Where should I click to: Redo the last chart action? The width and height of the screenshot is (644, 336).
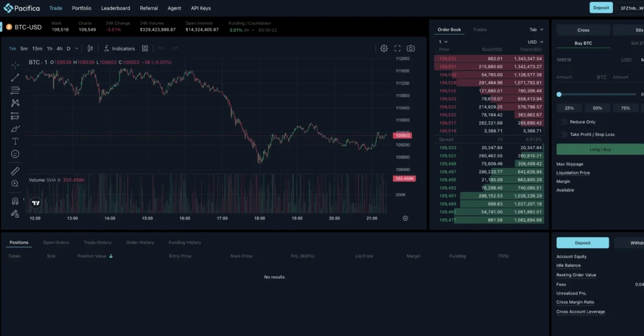pos(175,48)
